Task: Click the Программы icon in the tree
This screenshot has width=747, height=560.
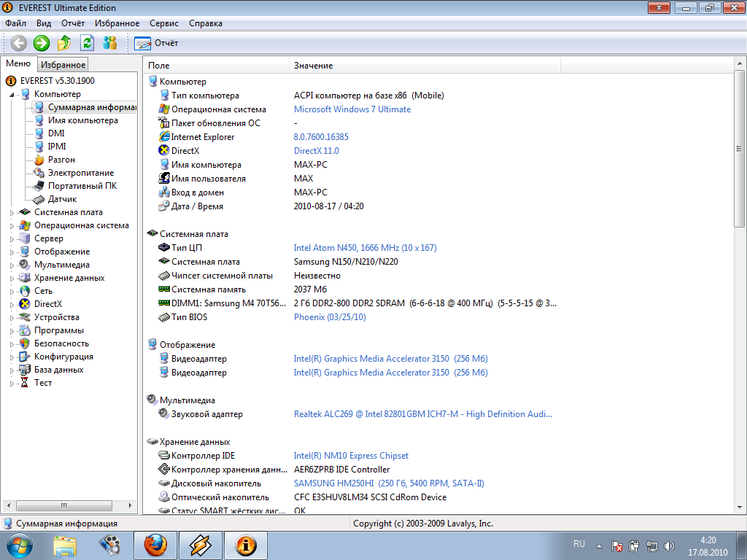Action: pyautogui.click(x=25, y=330)
